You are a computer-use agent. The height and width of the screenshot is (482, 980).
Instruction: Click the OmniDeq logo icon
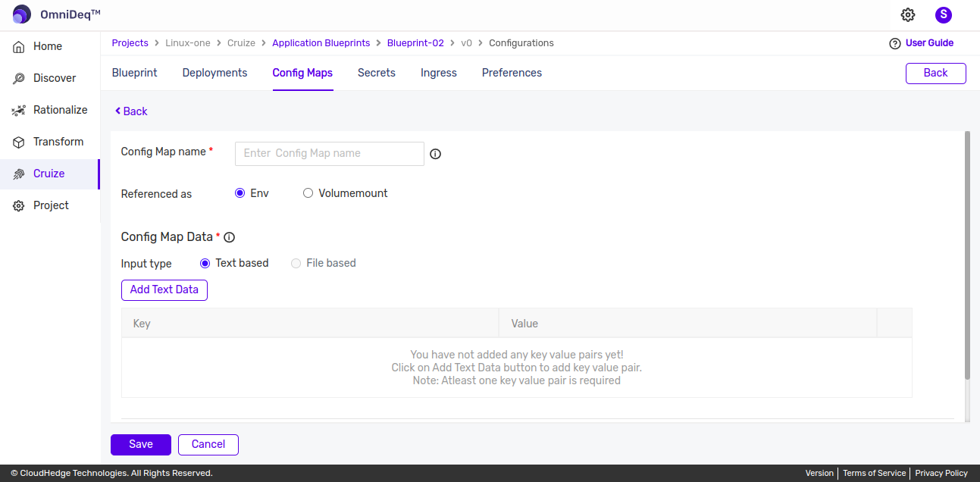pyautogui.click(x=22, y=14)
